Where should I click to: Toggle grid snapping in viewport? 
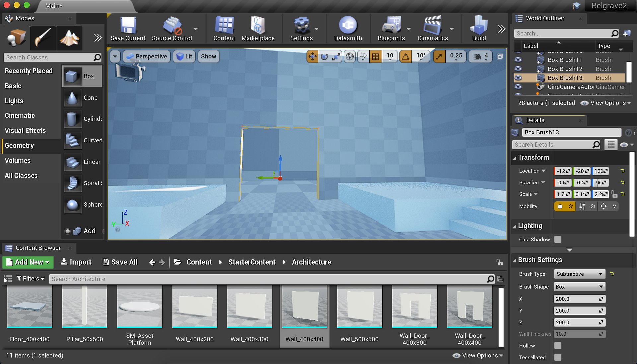click(375, 57)
